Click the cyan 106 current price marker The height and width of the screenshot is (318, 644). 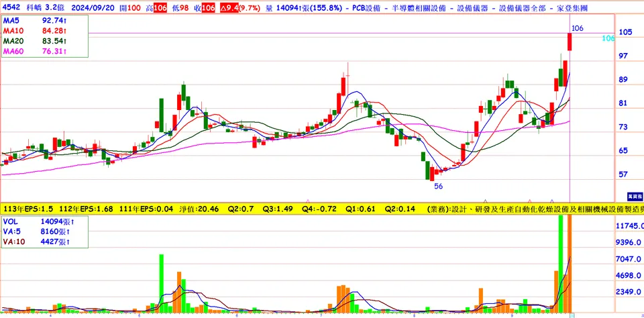pyautogui.click(x=608, y=38)
